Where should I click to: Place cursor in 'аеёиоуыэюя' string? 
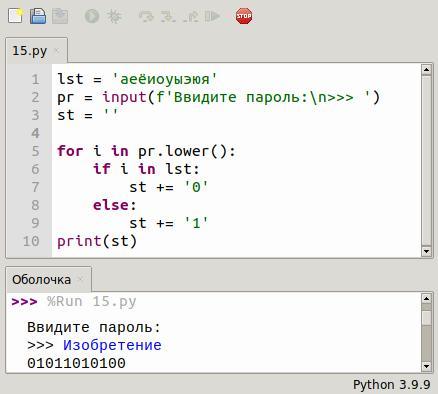pyautogui.click(x=165, y=80)
